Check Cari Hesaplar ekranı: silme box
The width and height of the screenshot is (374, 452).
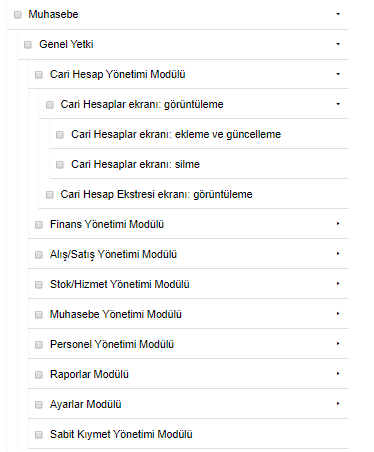(x=60, y=165)
